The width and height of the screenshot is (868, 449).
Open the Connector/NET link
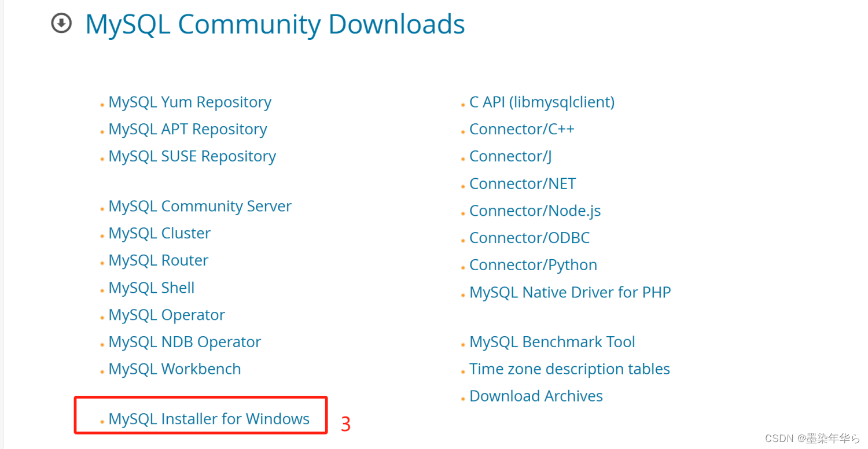[x=523, y=184]
